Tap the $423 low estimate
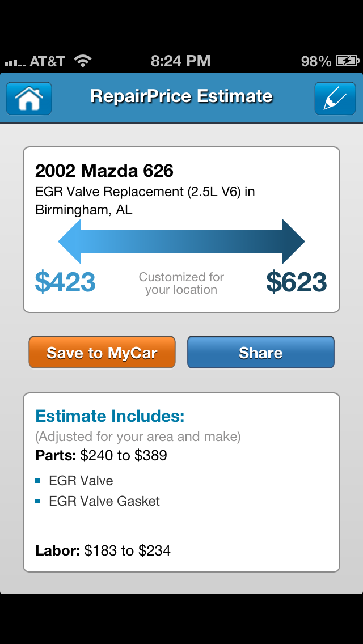 (65, 282)
